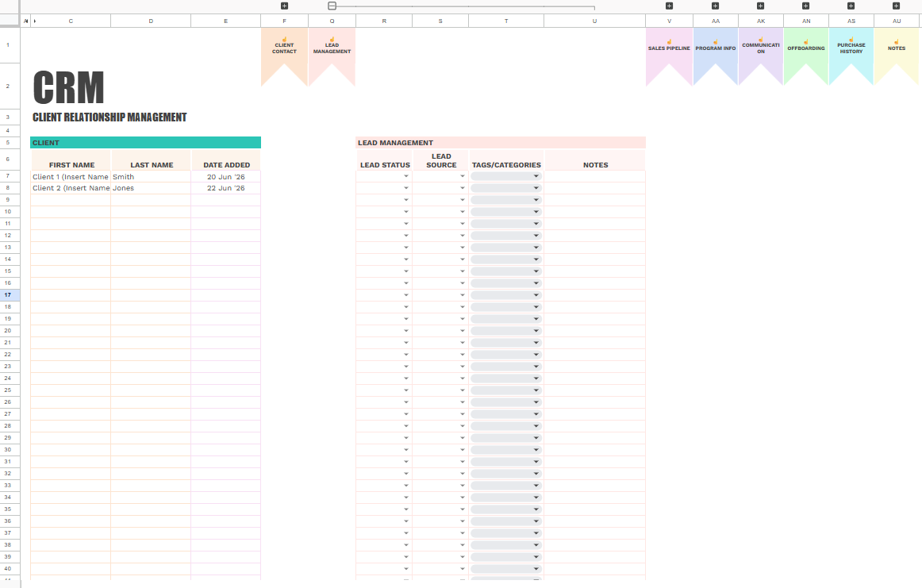This screenshot has height=588, width=922.
Task: Select column C header
Action: coord(71,21)
